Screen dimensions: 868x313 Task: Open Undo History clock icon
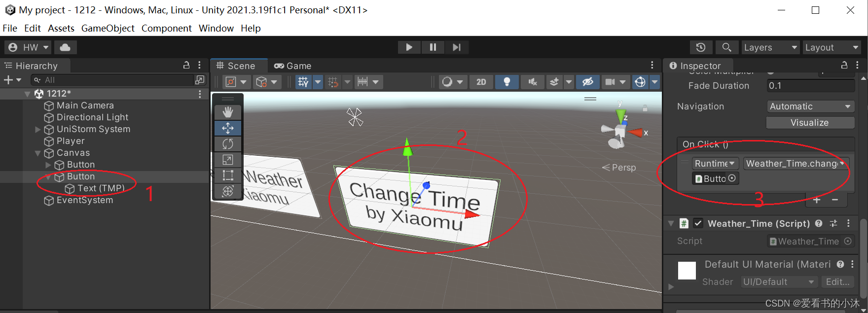[701, 47]
